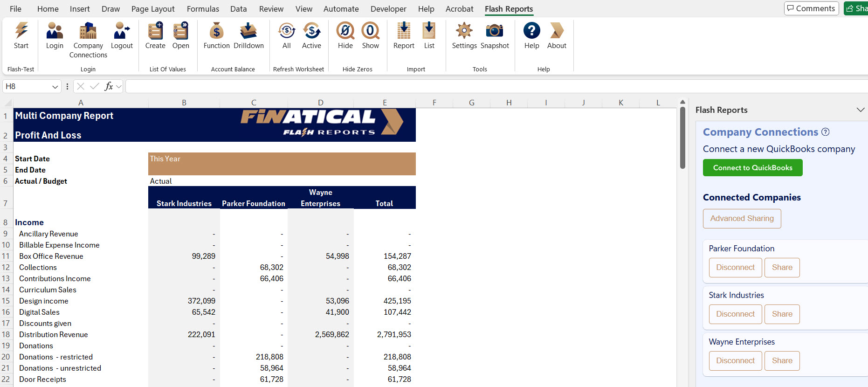Click the tan This Year date cell
The width and height of the screenshot is (868, 387).
(282, 164)
